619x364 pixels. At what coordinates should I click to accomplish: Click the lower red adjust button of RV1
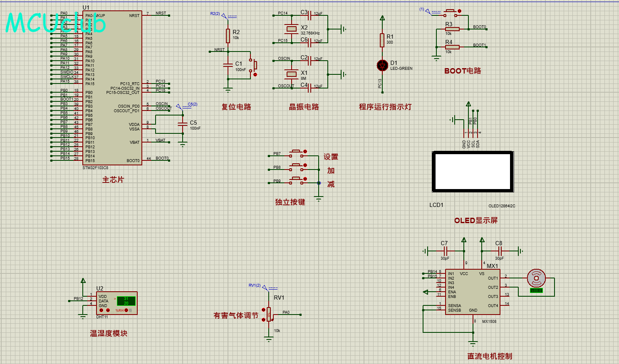(263, 319)
